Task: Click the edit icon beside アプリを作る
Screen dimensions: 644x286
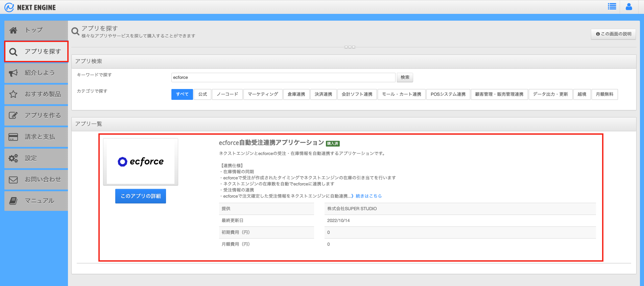Action: tap(13, 115)
